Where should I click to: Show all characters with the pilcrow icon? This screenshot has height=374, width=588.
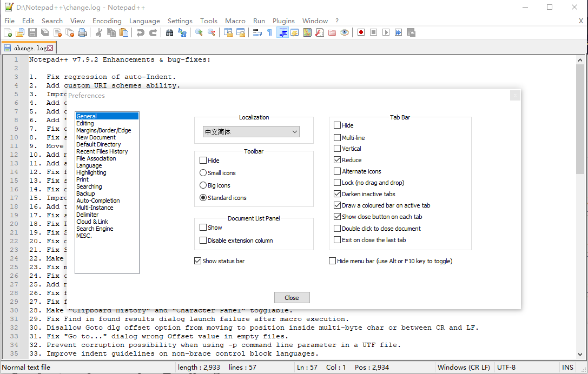(x=269, y=32)
